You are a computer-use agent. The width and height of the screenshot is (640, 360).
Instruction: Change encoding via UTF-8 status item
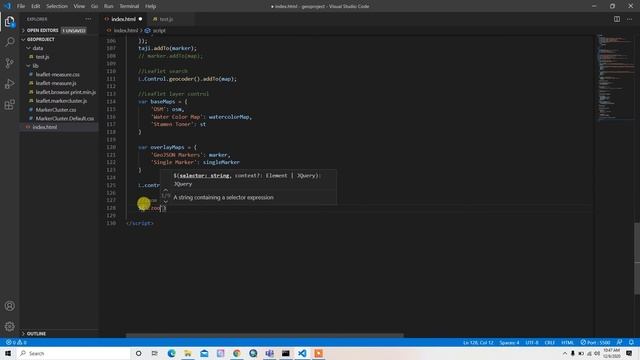[x=532, y=342]
